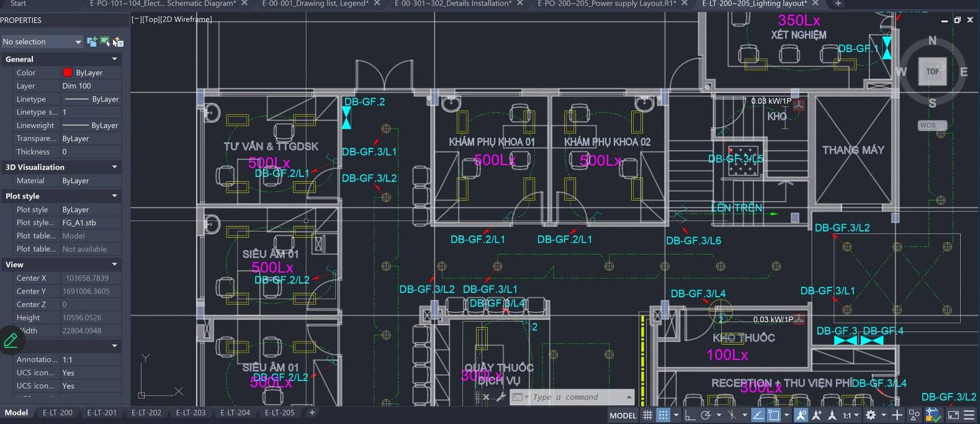Image resolution: width=980 pixels, height=424 pixels.
Task: Click the Select Objects icon in Properties
Action: pos(105,42)
